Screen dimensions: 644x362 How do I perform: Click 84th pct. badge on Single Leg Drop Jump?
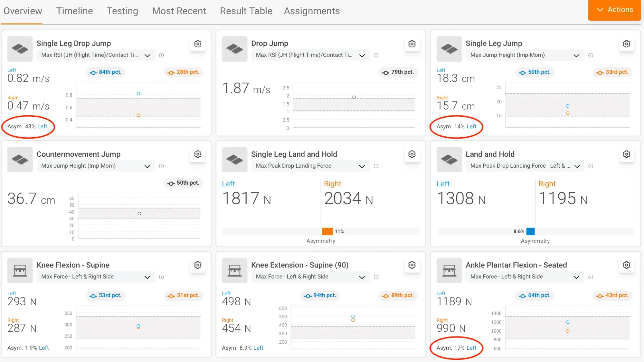click(106, 72)
